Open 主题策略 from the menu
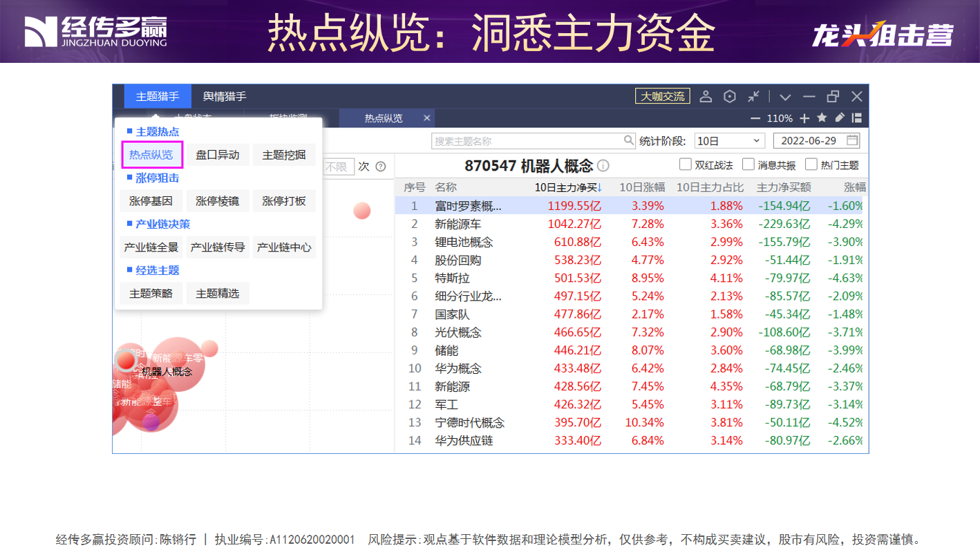The image size is (980, 550). click(151, 294)
